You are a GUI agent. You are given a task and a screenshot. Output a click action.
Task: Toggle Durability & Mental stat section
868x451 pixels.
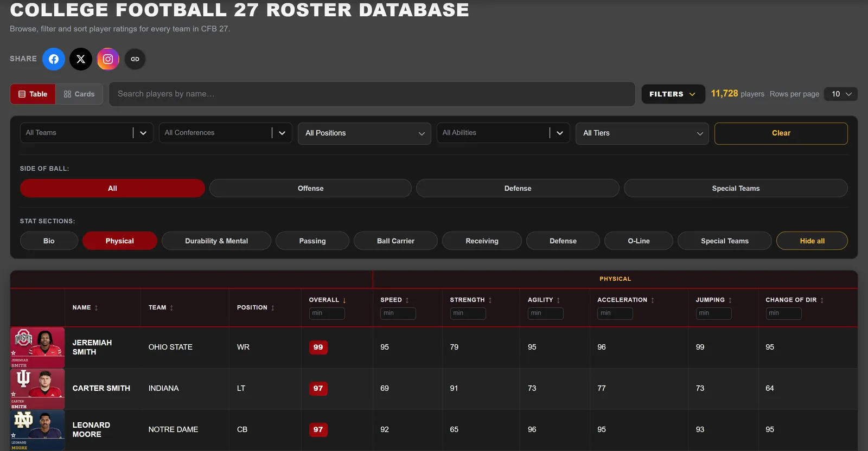216,241
